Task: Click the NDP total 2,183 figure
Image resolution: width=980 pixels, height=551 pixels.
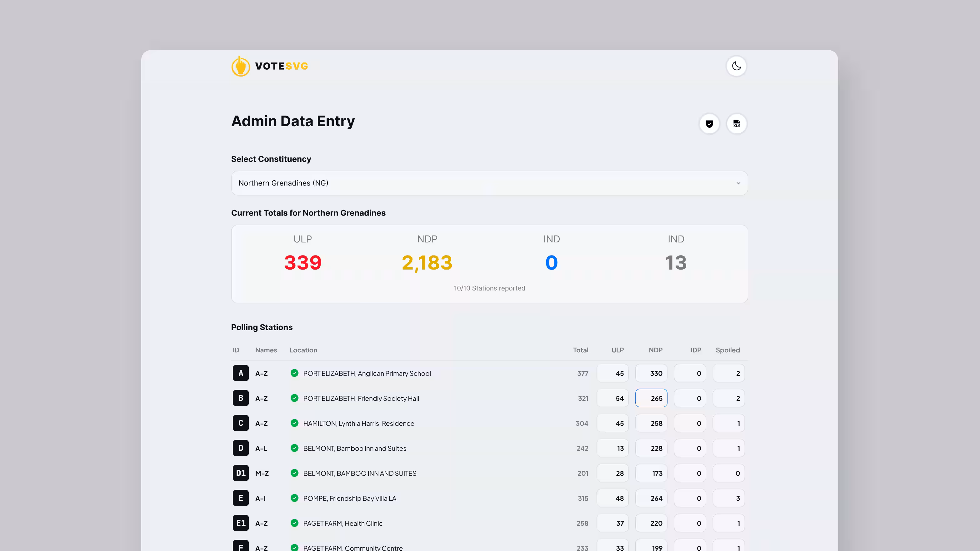Action: click(427, 262)
